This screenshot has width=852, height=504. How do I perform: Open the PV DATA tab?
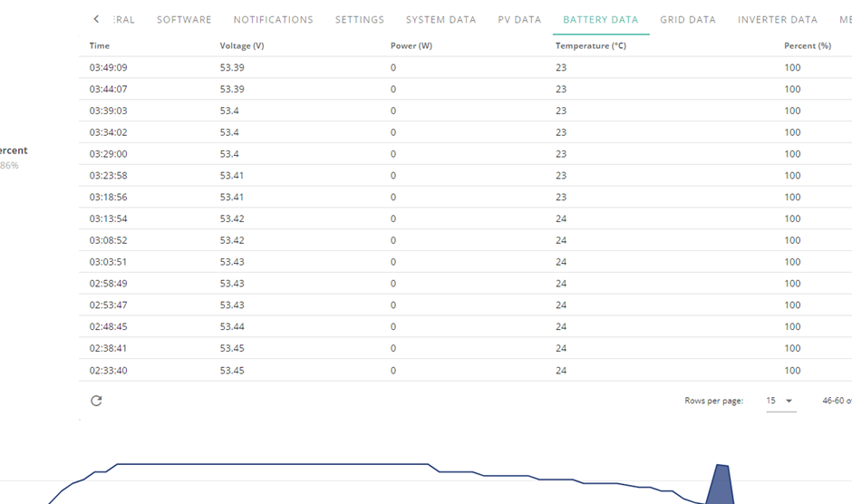pyautogui.click(x=519, y=20)
